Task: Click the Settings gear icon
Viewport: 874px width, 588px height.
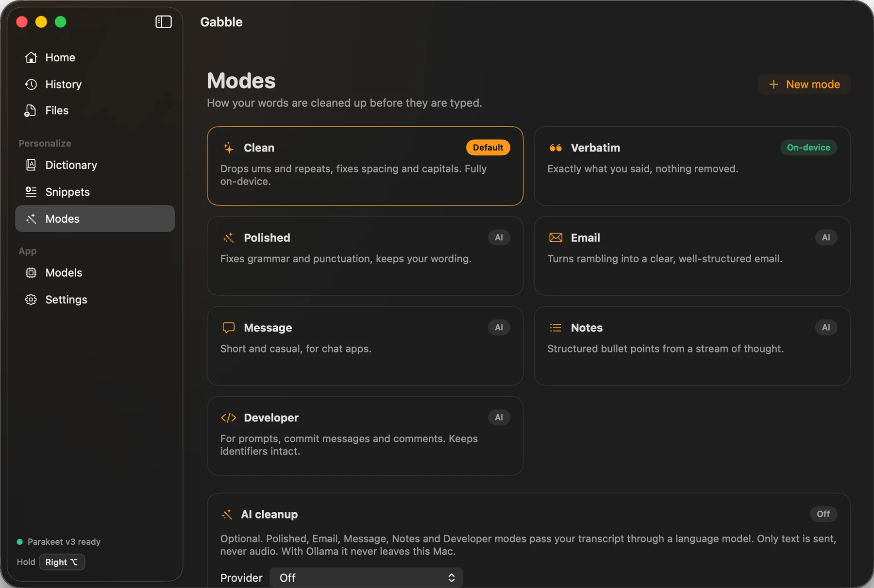Action: [x=31, y=300]
